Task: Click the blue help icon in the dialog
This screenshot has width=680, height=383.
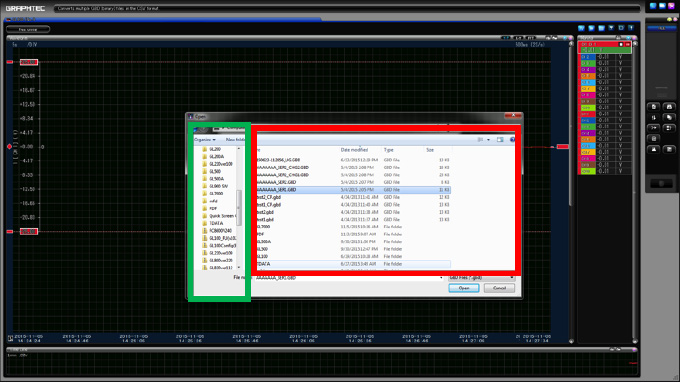Action: 512,140
